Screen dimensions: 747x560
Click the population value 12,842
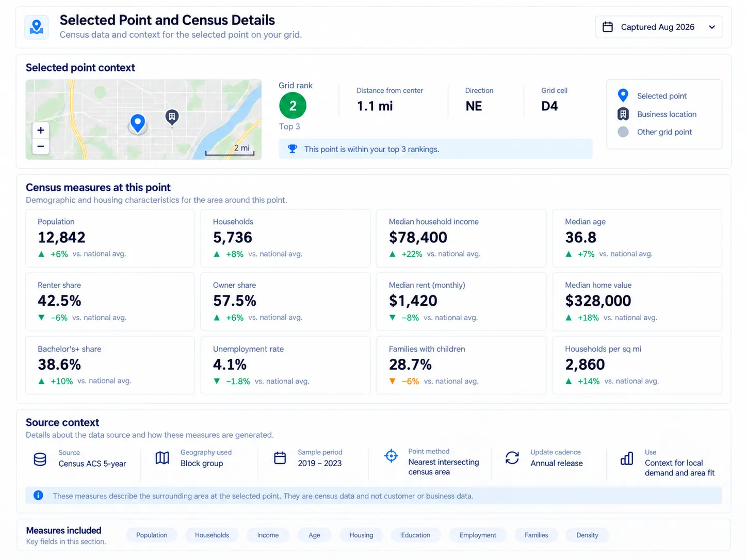coord(61,237)
